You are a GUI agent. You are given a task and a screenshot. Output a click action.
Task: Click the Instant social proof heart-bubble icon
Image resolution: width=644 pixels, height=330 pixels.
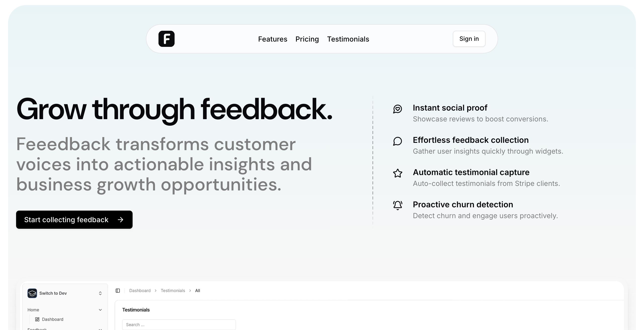(397, 109)
